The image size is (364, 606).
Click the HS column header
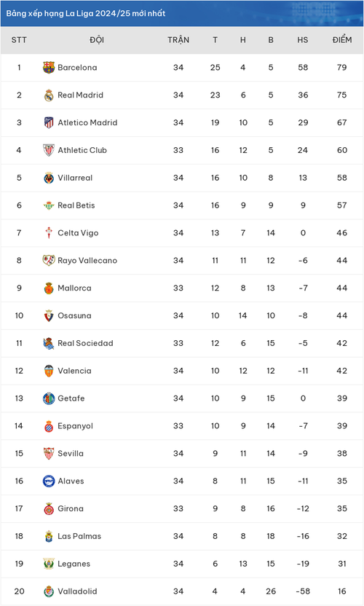point(303,40)
